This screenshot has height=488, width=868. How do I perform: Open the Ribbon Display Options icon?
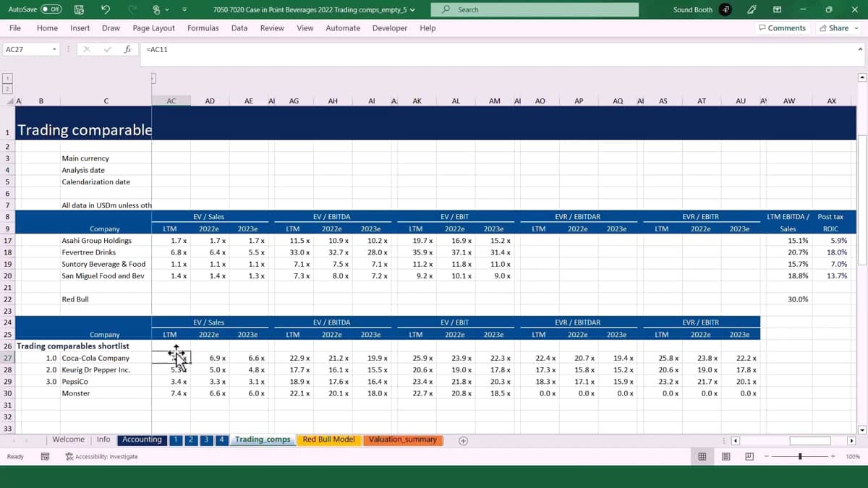777,9
